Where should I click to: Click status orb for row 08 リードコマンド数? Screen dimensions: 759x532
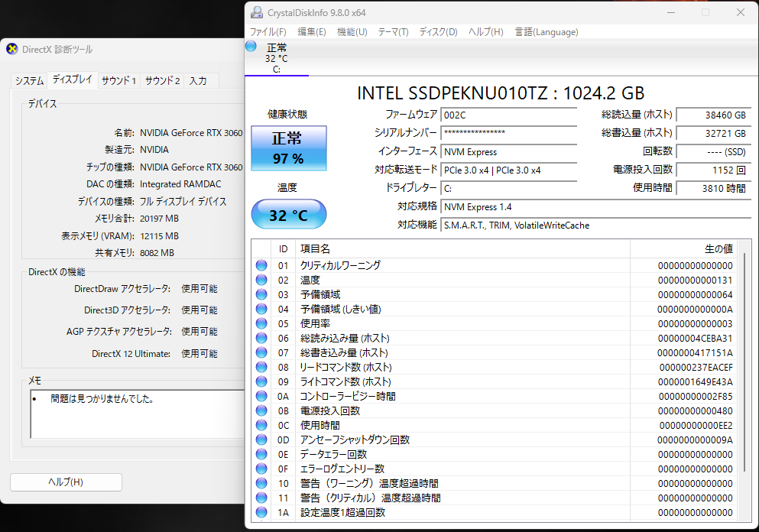pyautogui.click(x=261, y=367)
